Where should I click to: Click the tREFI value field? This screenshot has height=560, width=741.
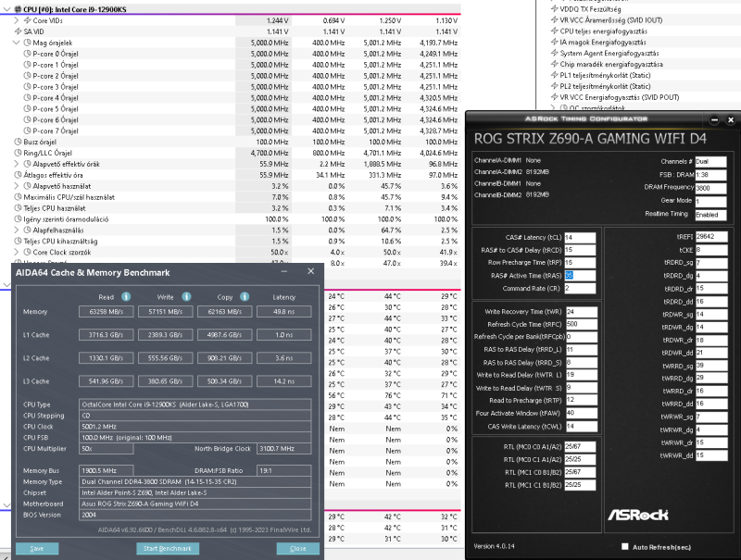tap(711, 237)
